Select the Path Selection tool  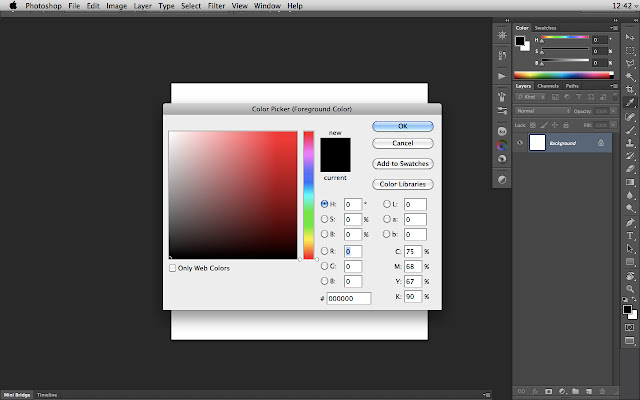[x=630, y=249]
